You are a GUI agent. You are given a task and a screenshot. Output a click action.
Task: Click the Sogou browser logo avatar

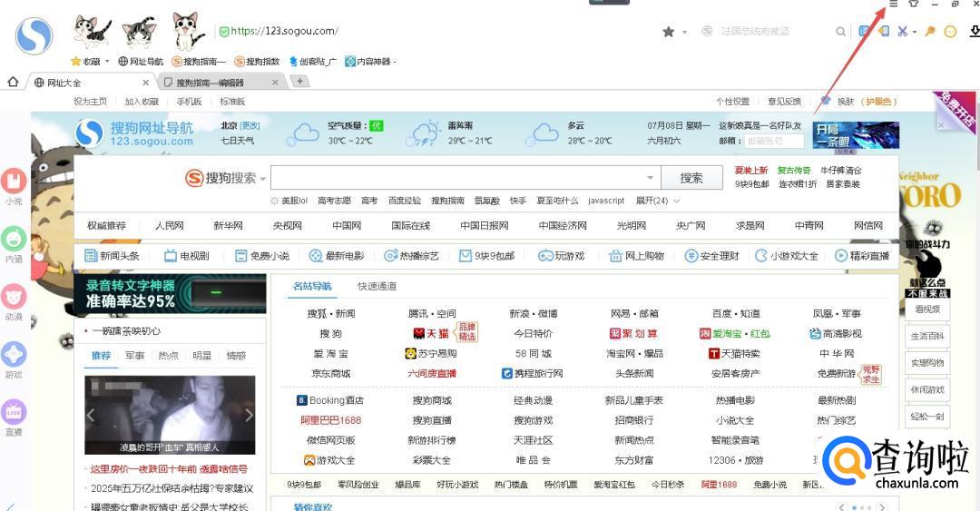click(x=34, y=35)
